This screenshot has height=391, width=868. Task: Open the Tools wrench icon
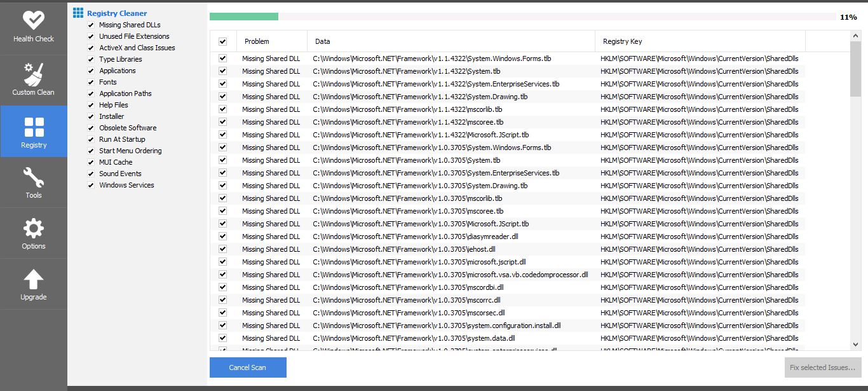coord(33,178)
